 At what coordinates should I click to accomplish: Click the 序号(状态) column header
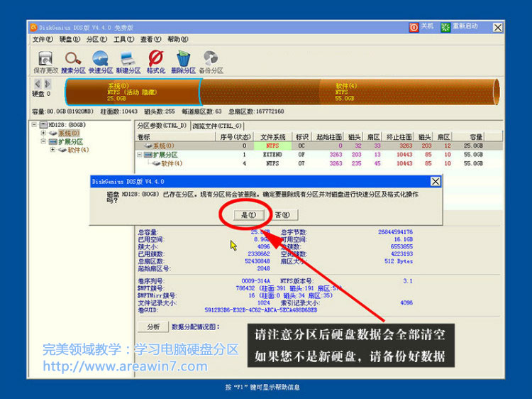(x=235, y=137)
